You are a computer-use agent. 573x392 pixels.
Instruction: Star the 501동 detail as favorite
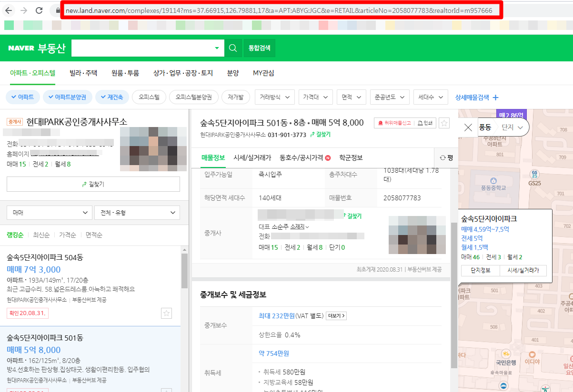pos(444,123)
